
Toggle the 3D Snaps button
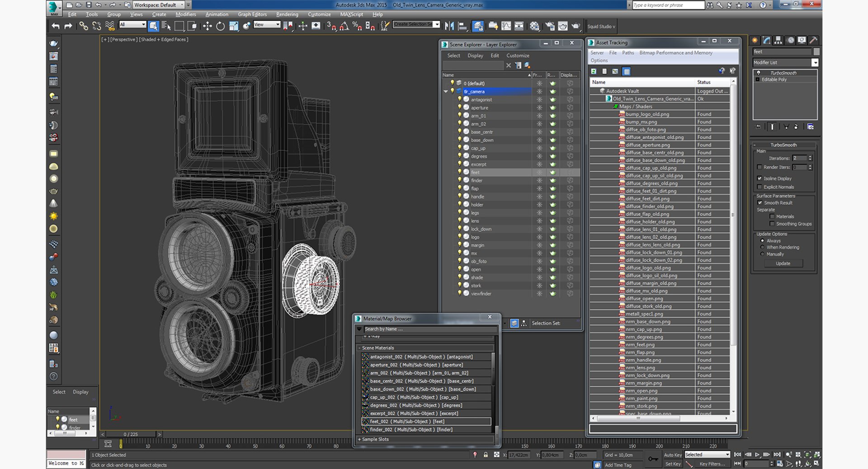click(x=331, y=26)
